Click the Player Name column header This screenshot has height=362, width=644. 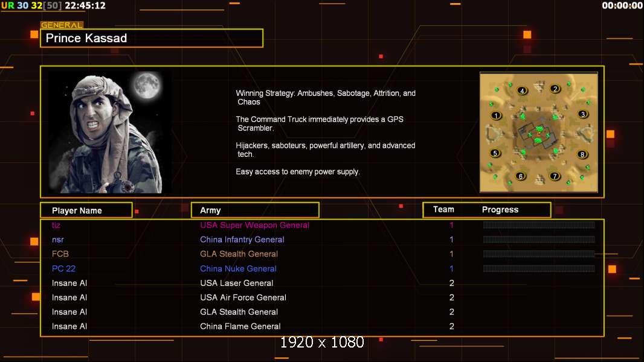(x=86, y=210)
